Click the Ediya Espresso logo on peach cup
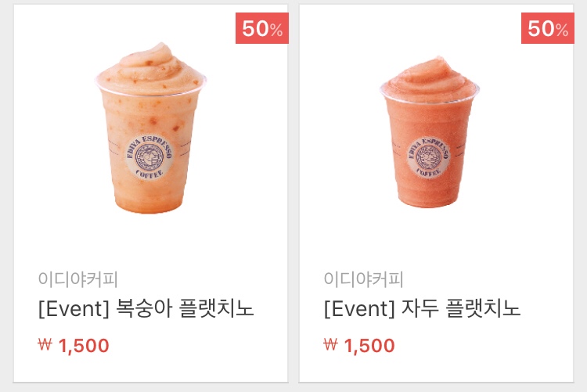Screen dimensions: 587x392 [149, 156]
